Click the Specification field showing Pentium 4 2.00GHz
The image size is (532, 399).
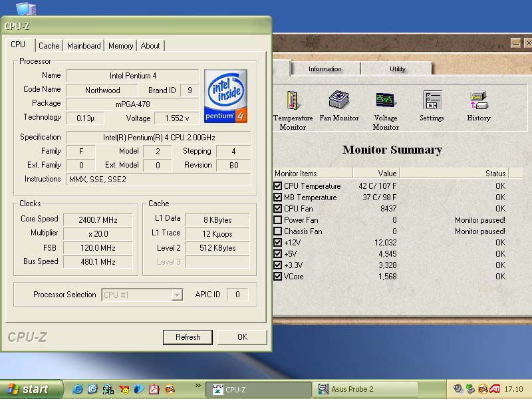click(x=159, y=138)
